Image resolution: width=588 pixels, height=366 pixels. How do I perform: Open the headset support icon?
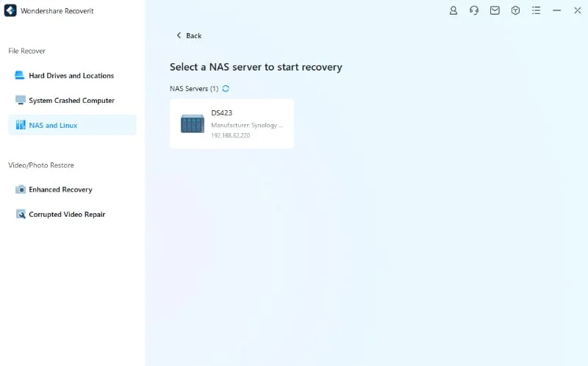(474, 10)
